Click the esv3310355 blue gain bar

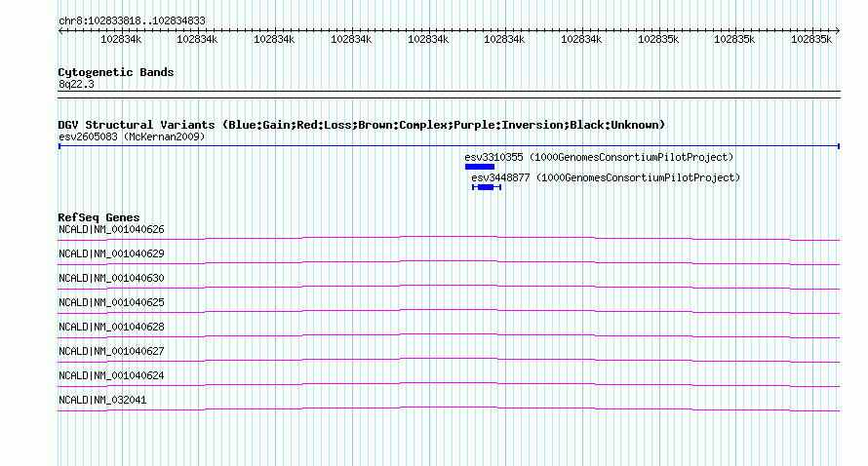click(x=480, y=167)
